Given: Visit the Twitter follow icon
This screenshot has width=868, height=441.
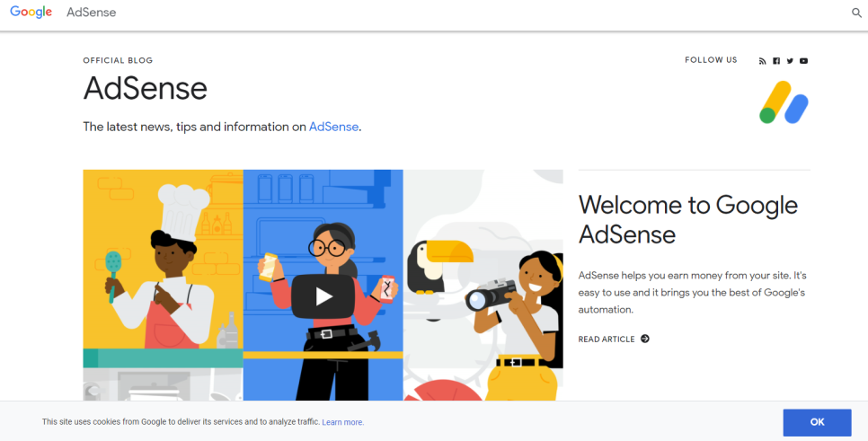Looking at the screenshot, I should tap(790, 61).
